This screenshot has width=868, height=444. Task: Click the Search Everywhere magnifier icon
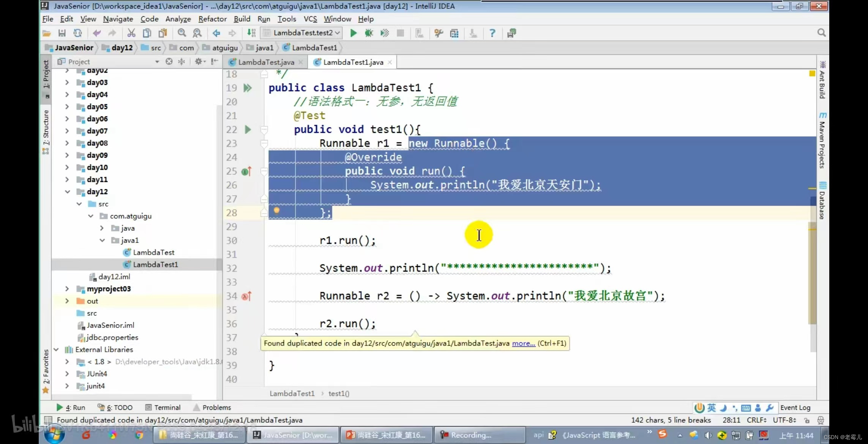click(x=821, y=33)
